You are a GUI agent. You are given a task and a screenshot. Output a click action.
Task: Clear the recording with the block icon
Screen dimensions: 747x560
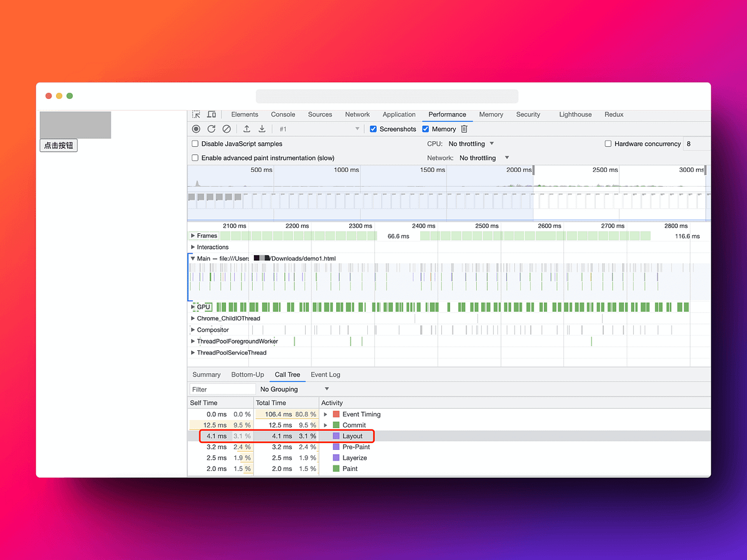point(226,129)
